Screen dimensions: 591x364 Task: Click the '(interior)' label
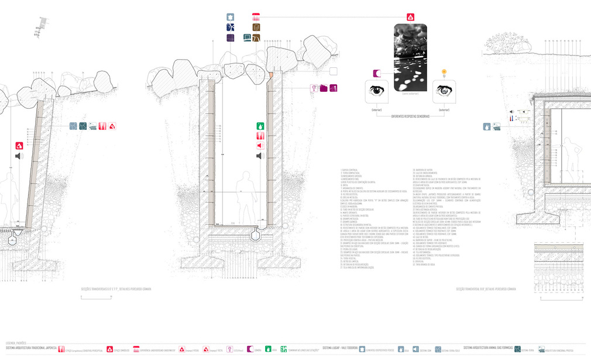tap(376, 109)
